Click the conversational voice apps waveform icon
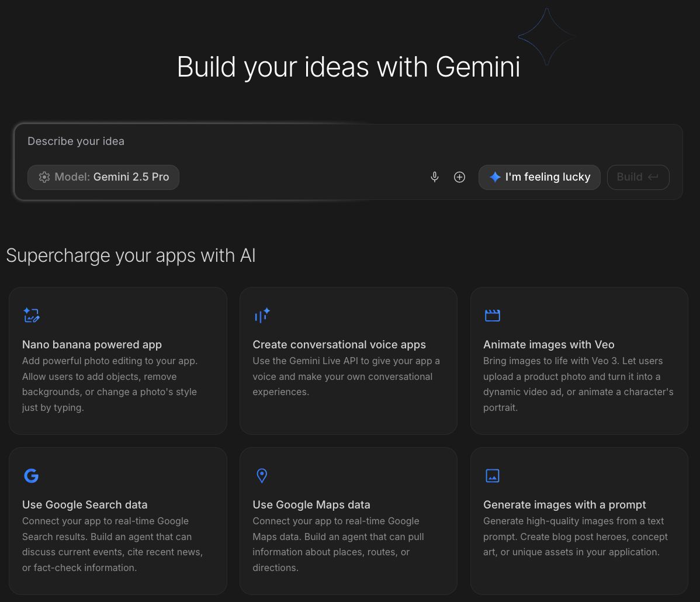This screenshot has width=700, height=602. click(x=262, y=315)
